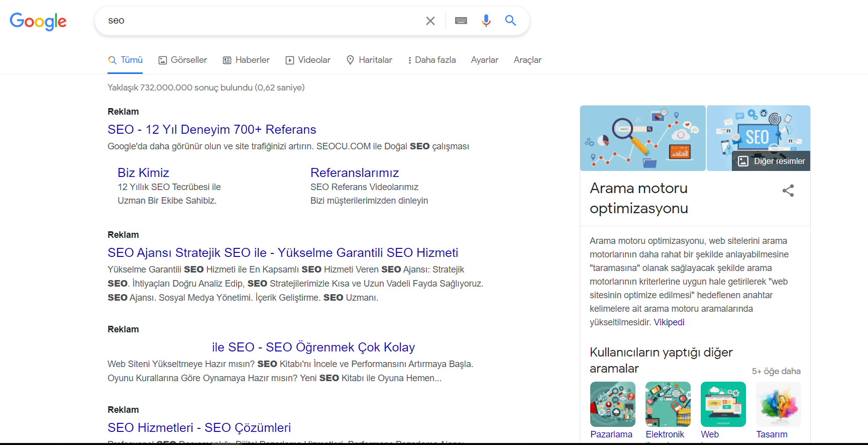Click the Vikipedi source link
The width and height of the screenshot is (868, 445).
point(669,322)
